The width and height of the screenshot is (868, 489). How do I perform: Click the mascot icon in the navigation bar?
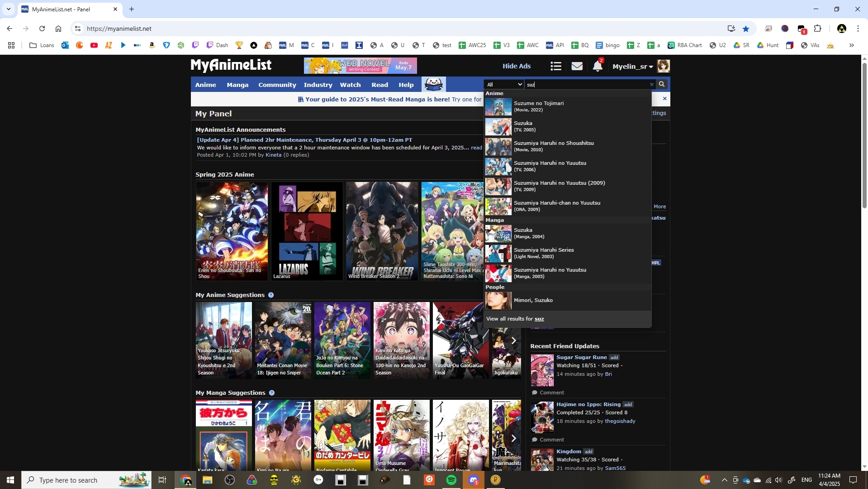click(433, 84)
